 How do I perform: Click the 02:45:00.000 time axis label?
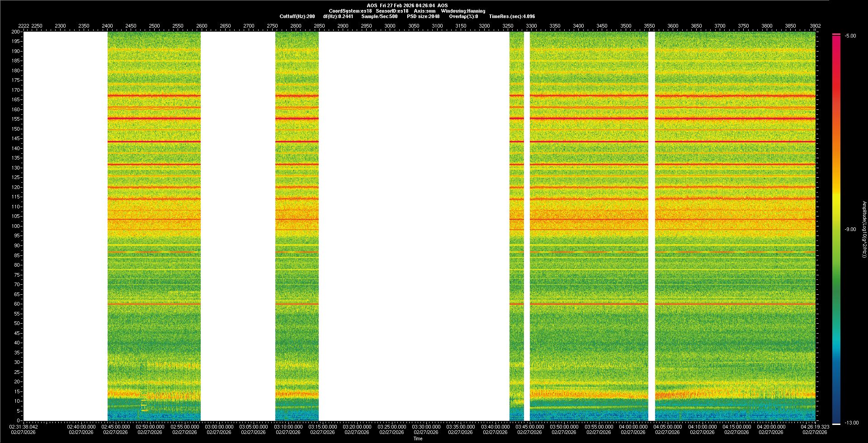pos(116,427)
